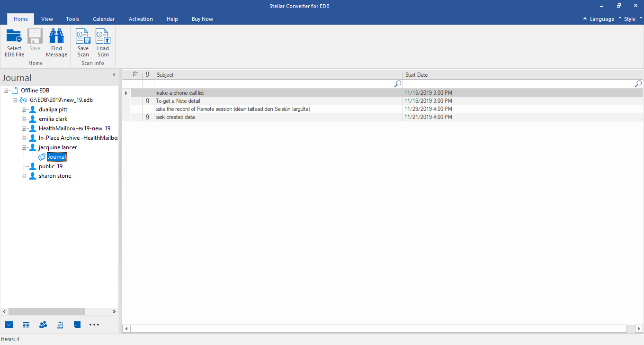
Task: Click the 11/29/2019 4:00 PM date cell
Action: click(x=523, y=109)
